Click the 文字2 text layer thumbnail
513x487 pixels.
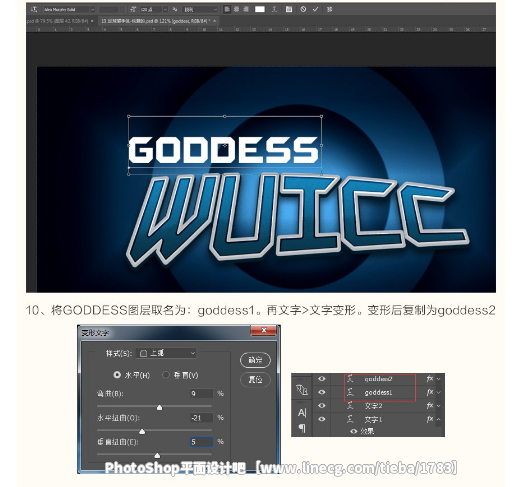[350, 406]
